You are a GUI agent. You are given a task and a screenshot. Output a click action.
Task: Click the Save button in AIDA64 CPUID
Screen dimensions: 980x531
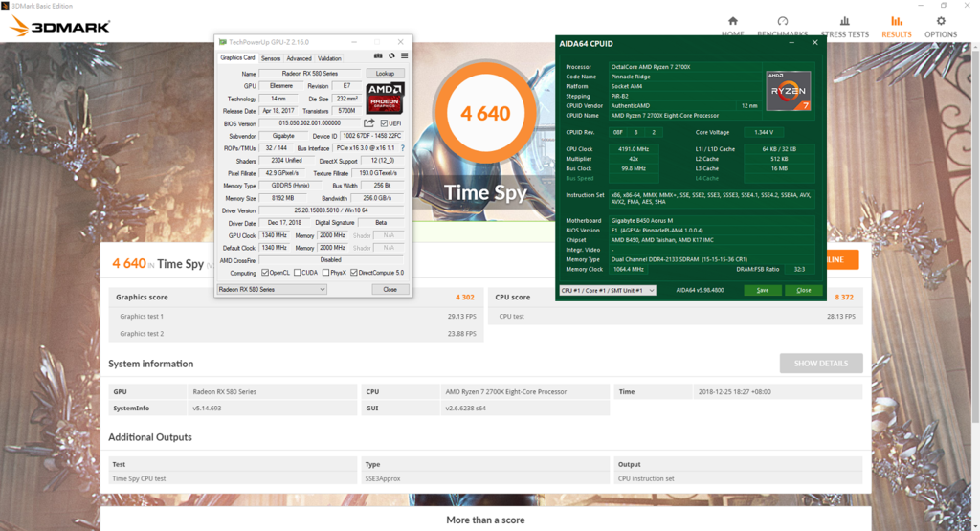pos(763,290)
